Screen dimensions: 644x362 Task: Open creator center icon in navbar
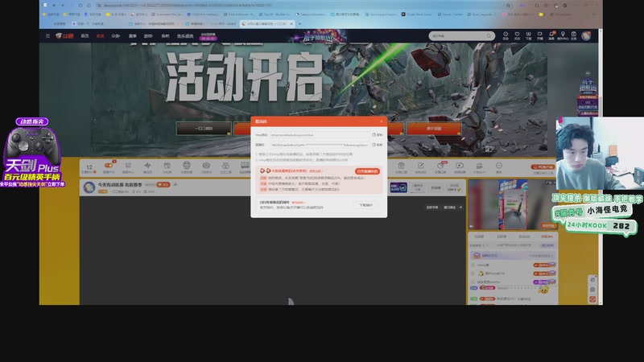[563, 35]
